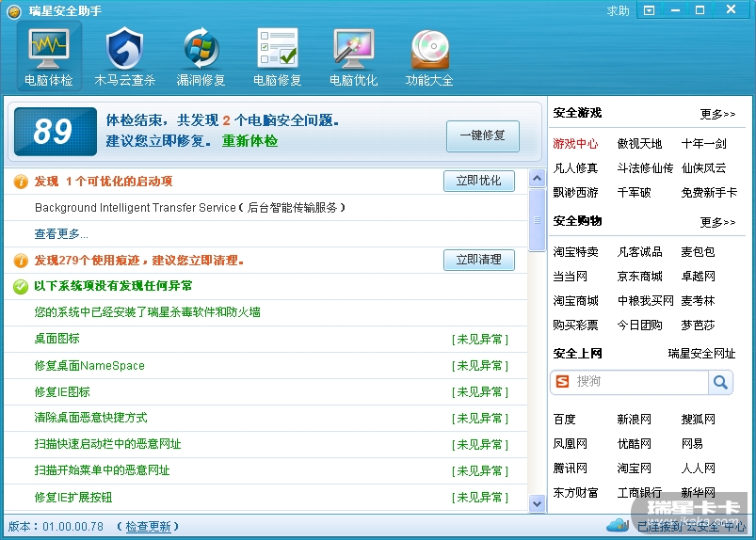Open the 卓越网 shopping link
This screenshot has height=540, width=756.
click(x=699, y=277)
